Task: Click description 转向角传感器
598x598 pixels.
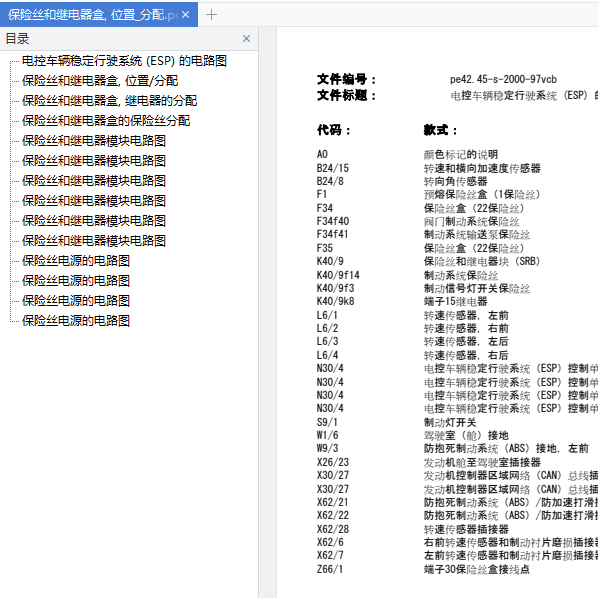Action: point(456,181)
